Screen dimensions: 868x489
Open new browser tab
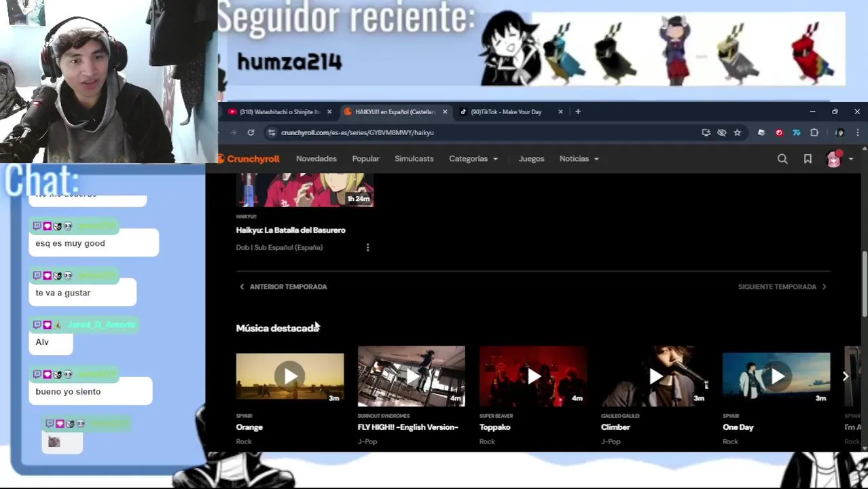(x=578, y=111)
